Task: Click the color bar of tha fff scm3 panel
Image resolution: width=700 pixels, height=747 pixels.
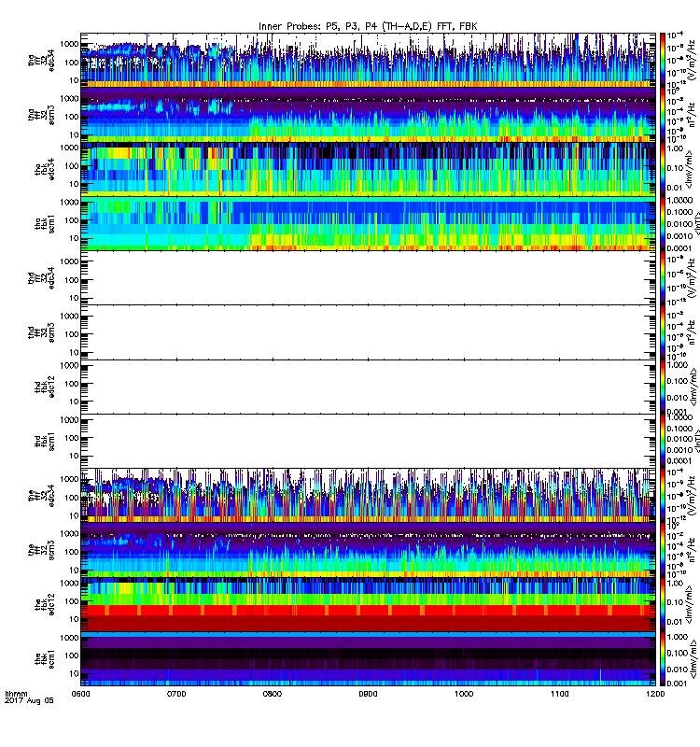Action: [663, 115]
